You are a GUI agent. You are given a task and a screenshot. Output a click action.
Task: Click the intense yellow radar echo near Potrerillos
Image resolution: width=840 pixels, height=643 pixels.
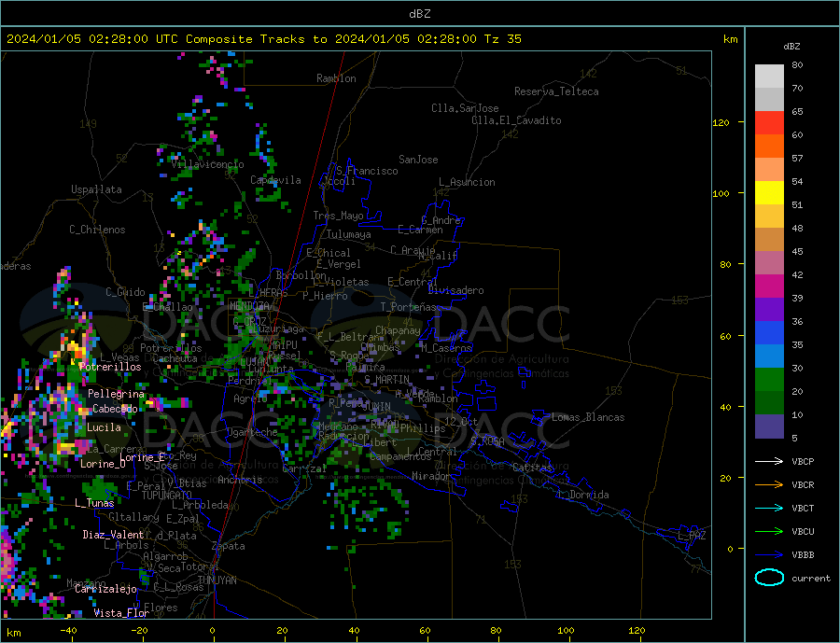(x=77, y=350)
